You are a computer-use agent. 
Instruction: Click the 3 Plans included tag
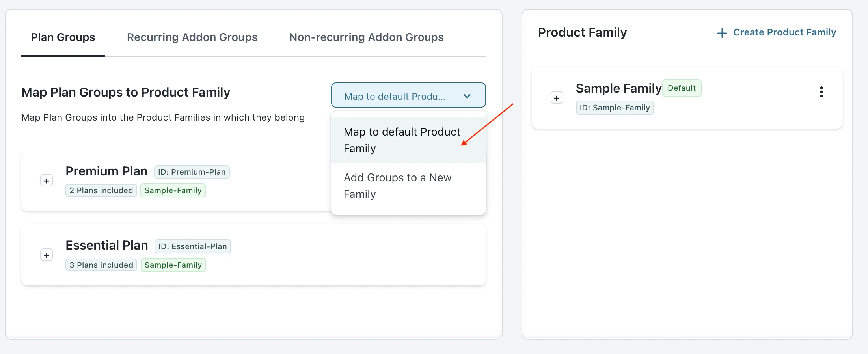(x=101, y=265)
